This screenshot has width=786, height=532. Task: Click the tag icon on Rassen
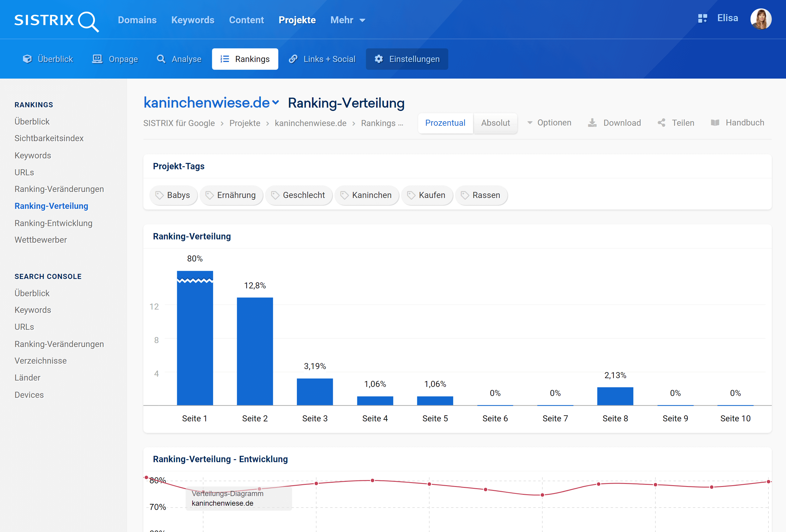click(465, 195)
